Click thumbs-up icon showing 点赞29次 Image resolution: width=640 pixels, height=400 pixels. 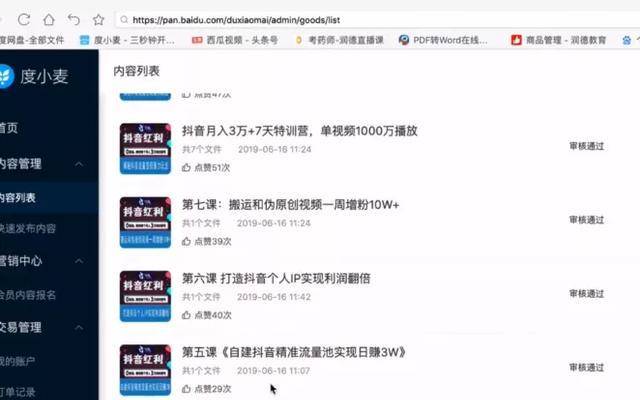coord(186,389)
